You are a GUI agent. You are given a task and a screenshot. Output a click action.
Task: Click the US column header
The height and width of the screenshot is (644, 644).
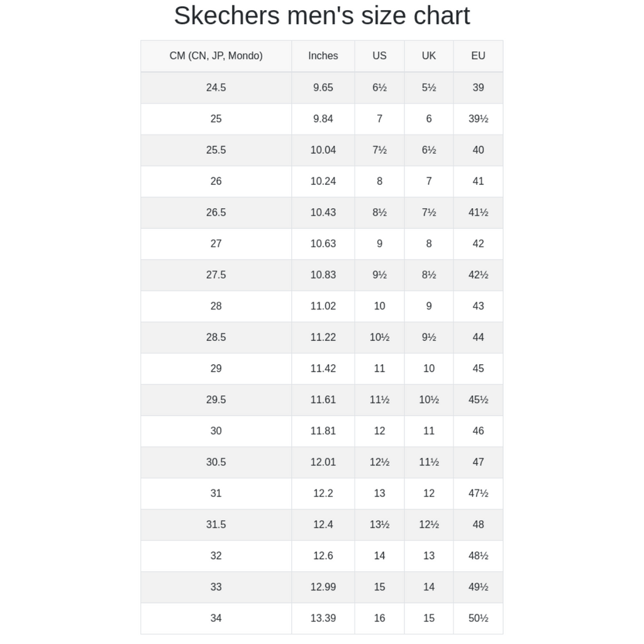point(379,56)
